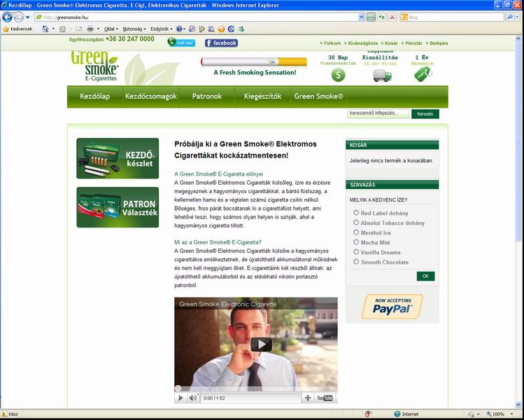The image size is (524, 420).
Task: Click the compatibility view icon beside address bar
Action: (x=371, y=17)
